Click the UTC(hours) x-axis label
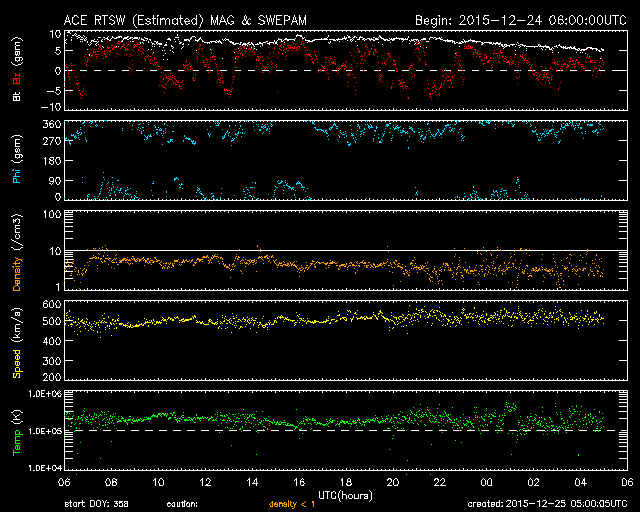This screenshot has height=512, width=640. tap(346, 494)
